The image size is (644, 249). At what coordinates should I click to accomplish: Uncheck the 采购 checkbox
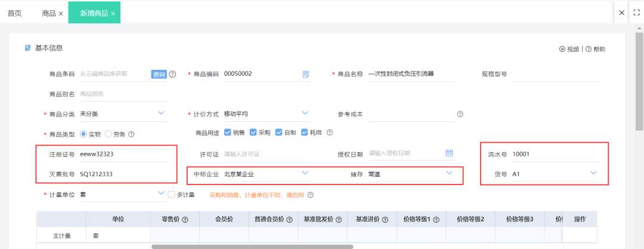[253, 133]
